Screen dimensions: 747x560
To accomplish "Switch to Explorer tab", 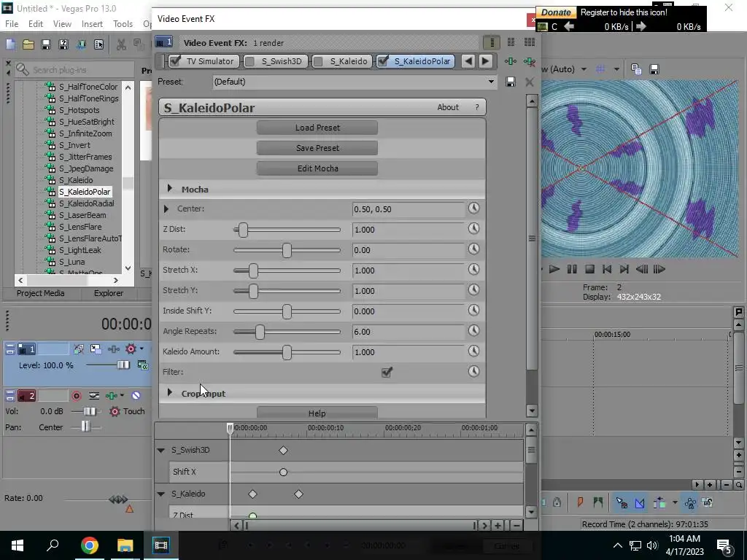I will pyautogui.click(x=108, y=293).
